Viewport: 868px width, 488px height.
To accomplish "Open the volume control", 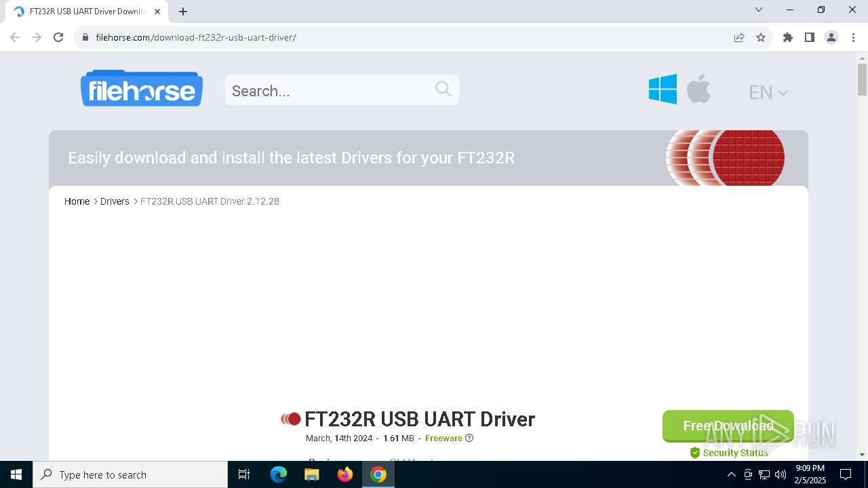I will 780,474.
